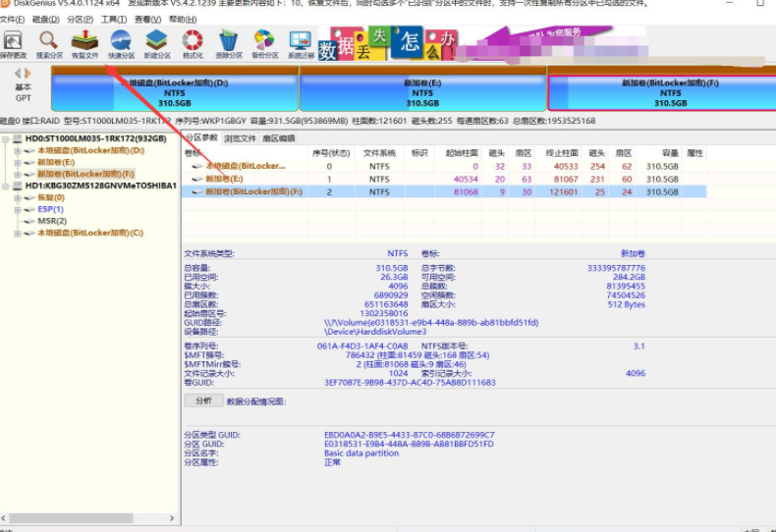Image resolution: width=776 pixels, height=532 pixels.
Task: Switch to the 扇区编辑 tab
Action: [x=278, y=138]
